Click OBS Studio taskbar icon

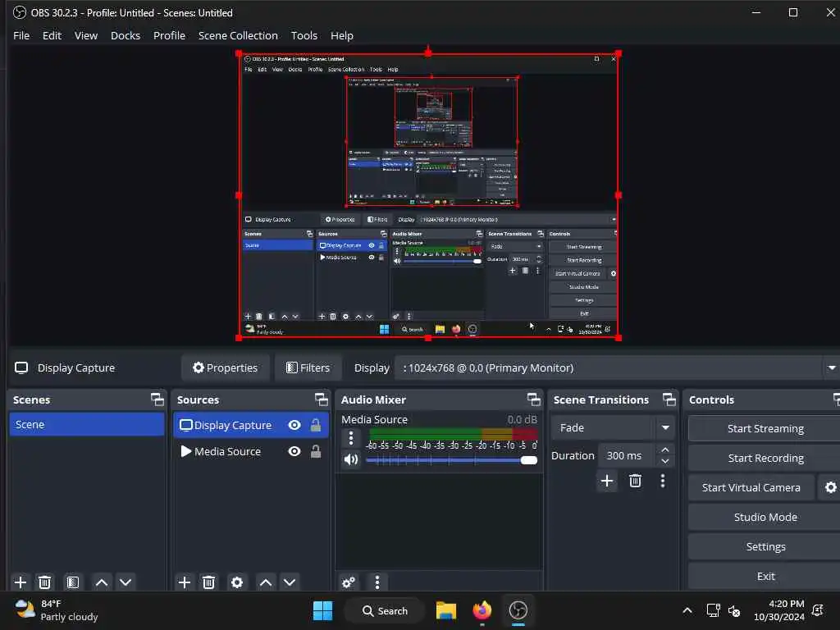coord(518,610)
